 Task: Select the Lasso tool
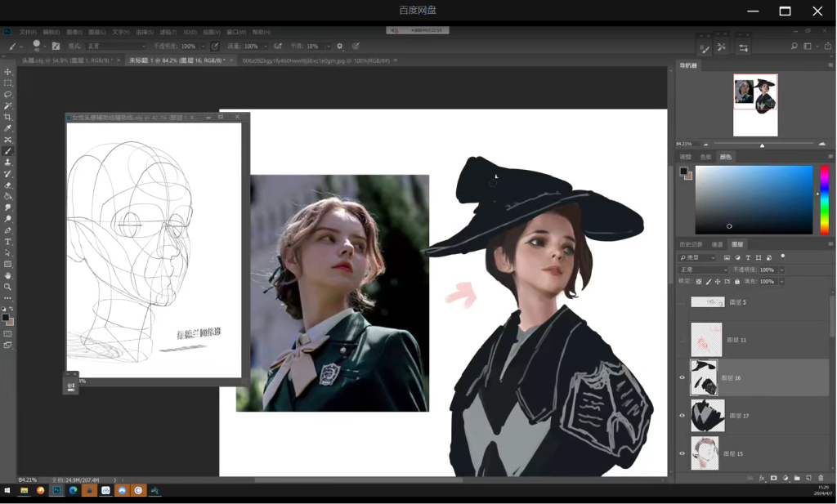[8, 95]
